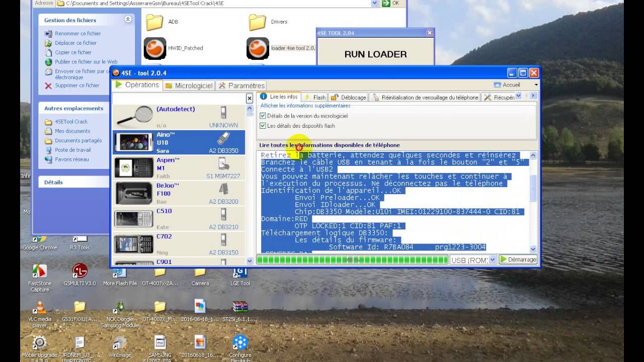This screenshot has width=644, height=362.
Task: Open Réinitialisation de verrouillage du téléphone tab
Action: (x=425, y=98)
